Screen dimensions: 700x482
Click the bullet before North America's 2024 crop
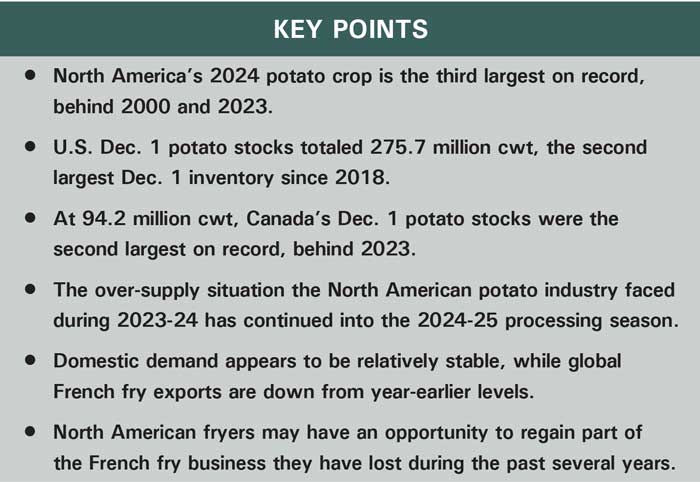[x=34, y=75]
